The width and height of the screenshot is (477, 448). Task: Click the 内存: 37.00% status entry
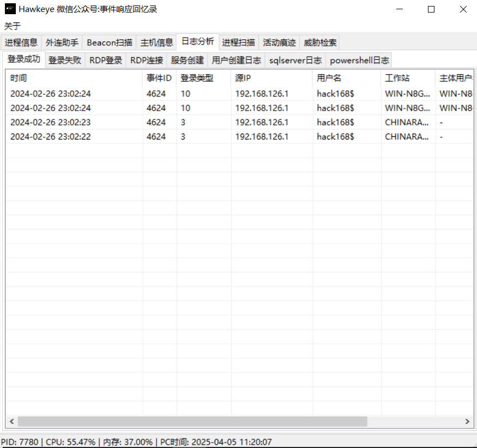point(128,442)
